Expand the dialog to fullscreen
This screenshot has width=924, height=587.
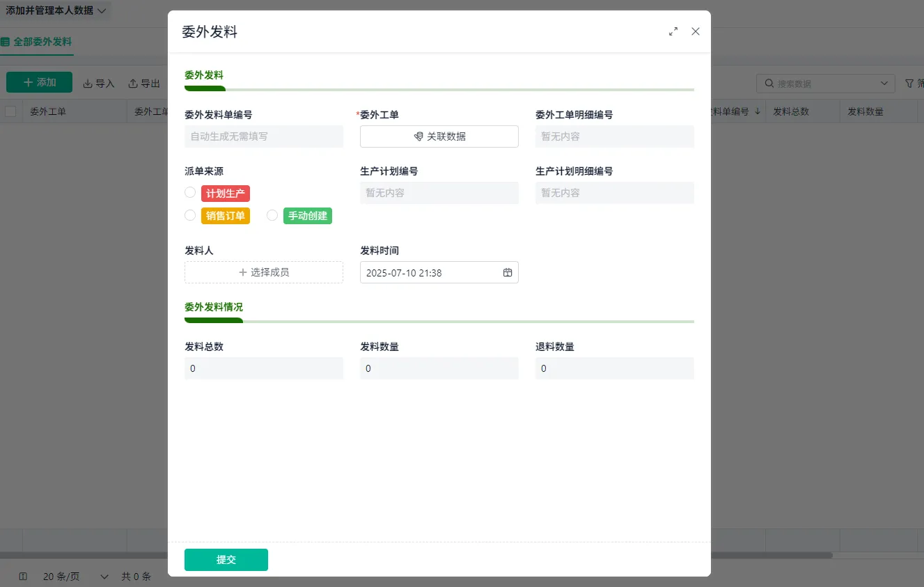point(673,31)
